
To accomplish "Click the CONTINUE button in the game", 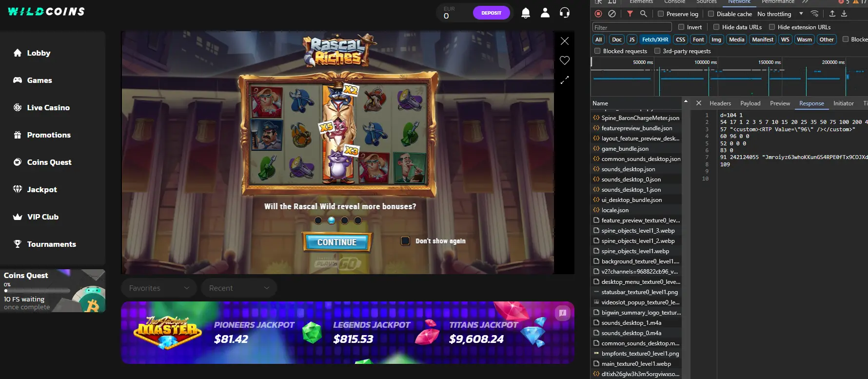I will point(337,242).
